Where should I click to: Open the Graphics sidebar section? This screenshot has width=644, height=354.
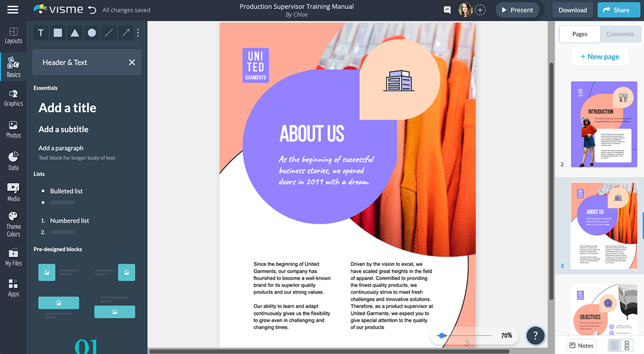tap(13, 98)
